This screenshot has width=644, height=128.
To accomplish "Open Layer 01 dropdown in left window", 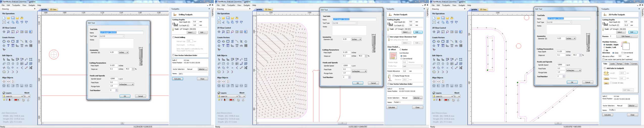I will pyautogui.click(x=13, y=96).
